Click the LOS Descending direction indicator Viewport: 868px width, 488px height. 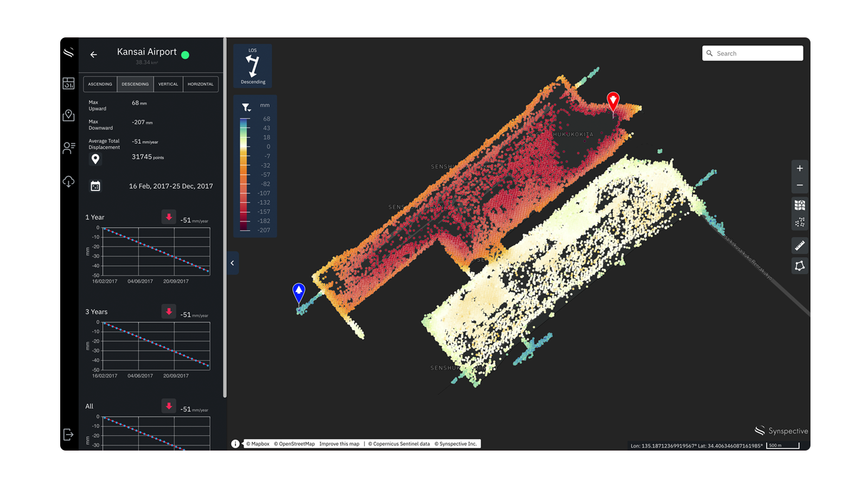[x=252, y=65]
